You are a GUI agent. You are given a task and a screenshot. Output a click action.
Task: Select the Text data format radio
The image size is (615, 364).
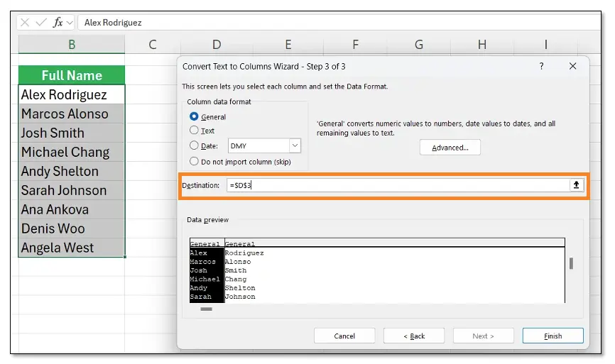click(x=194, y=130)
